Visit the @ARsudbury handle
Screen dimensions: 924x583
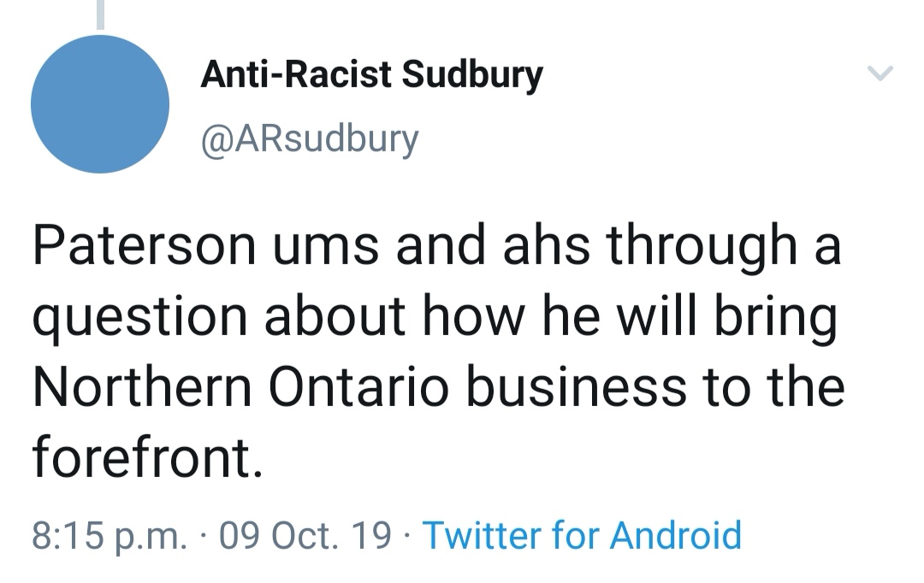coord(309,137)
